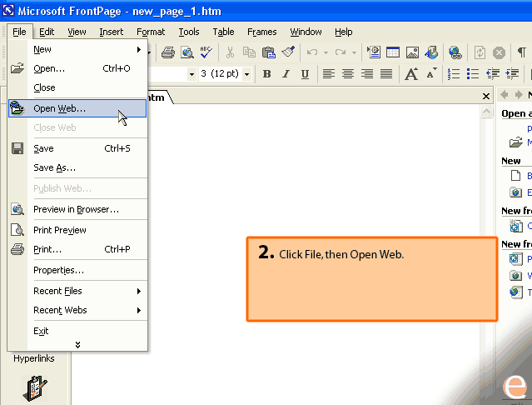The height and width of the screenshot is (405, 532).
Task: Toggle Italic formatting button
Action: tap(286, 73)
